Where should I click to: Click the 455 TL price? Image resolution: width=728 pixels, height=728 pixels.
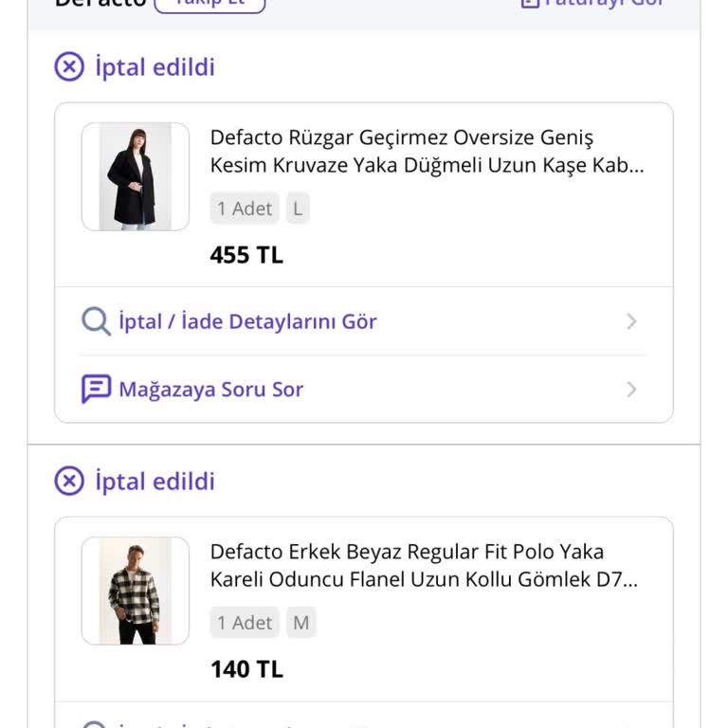pyautogui.click(x=246, y=255)
